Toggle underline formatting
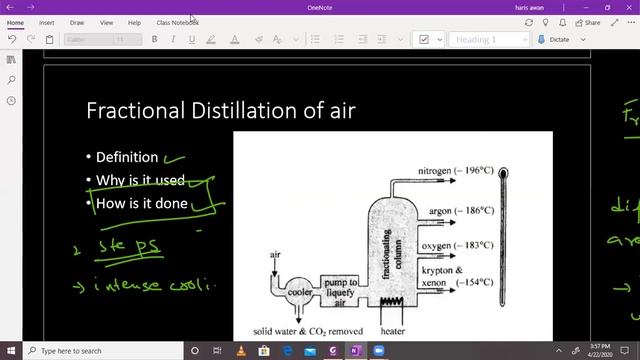The image size is (640, 360). [192, 39]
